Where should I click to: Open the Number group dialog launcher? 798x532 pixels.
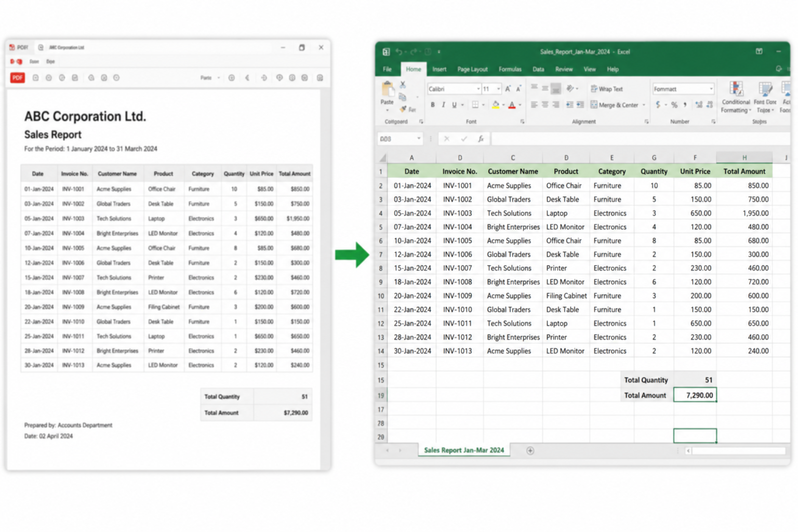(x=713, y=122)
